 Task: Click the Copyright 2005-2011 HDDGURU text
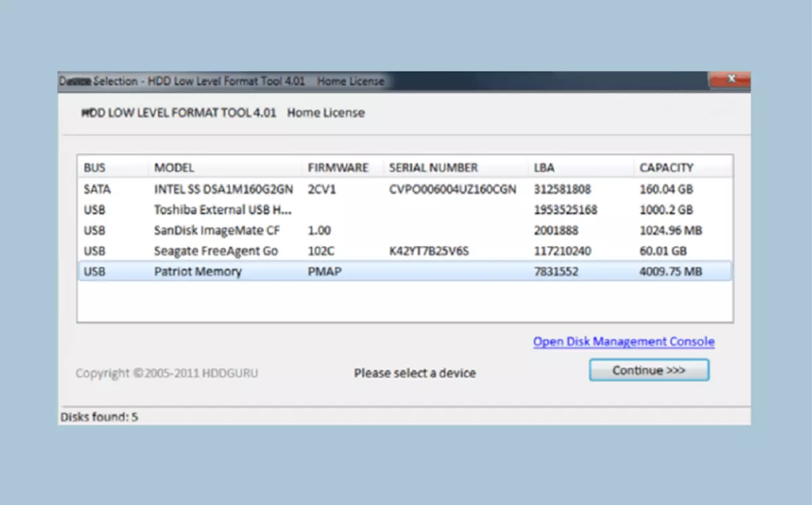coord(166,373)
